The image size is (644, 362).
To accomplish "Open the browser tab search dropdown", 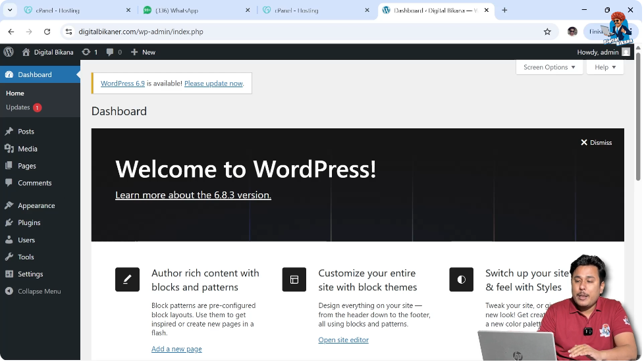I will [10, 11].
